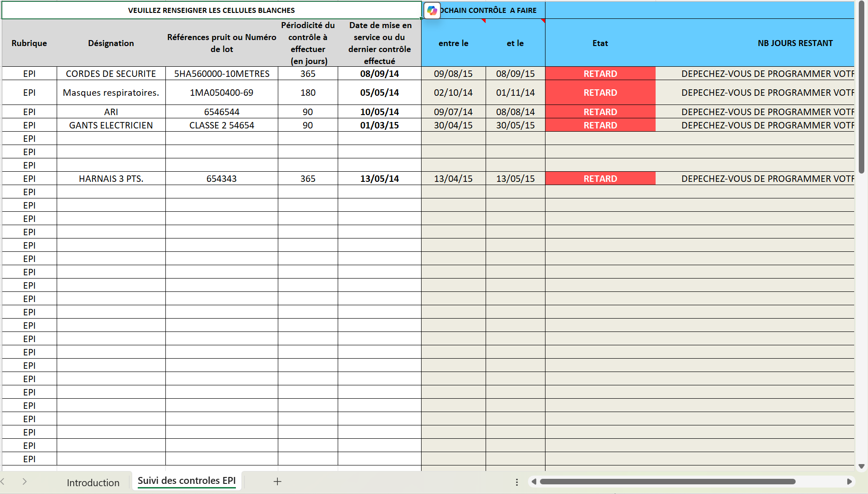Image resolution: width=868 pixels, height=494 pixels.
Task: Click the vertical scrollbar thumb
Action: [861, 87]
